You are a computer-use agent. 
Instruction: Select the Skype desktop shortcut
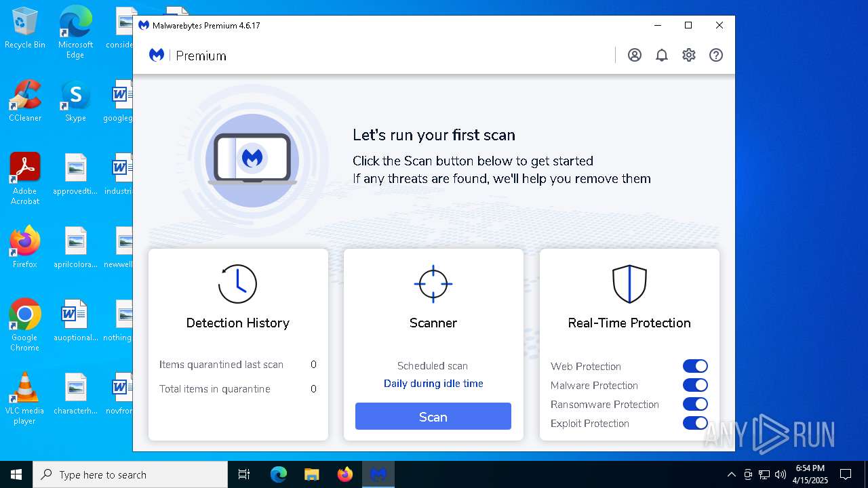[x=75, y=102]
